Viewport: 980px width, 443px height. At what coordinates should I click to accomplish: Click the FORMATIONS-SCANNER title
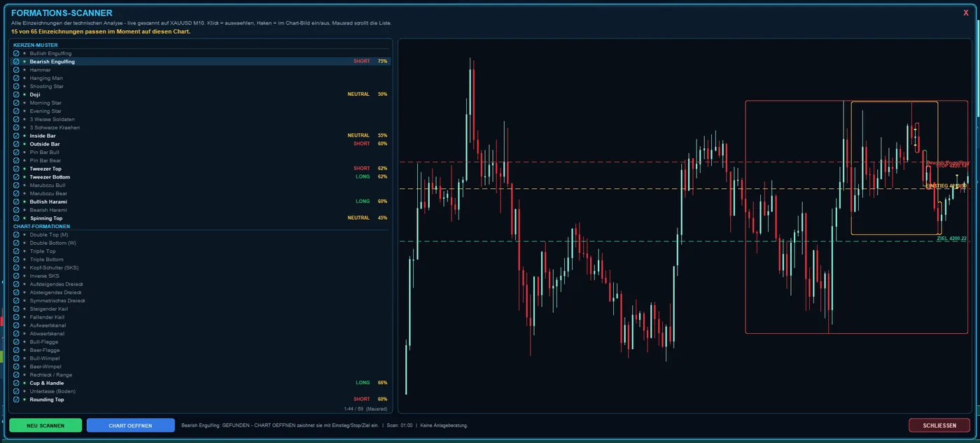click(62, 13)
